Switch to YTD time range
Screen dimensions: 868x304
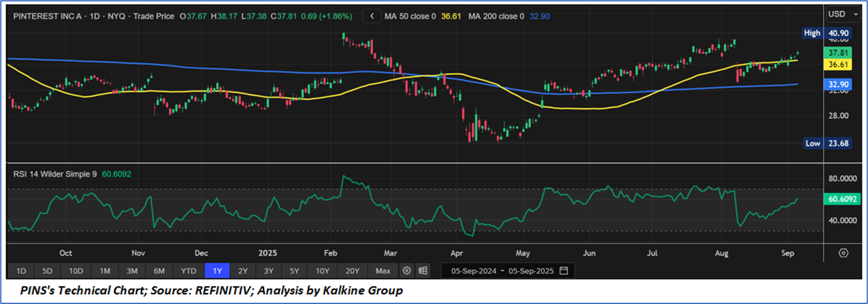[188, 271]
